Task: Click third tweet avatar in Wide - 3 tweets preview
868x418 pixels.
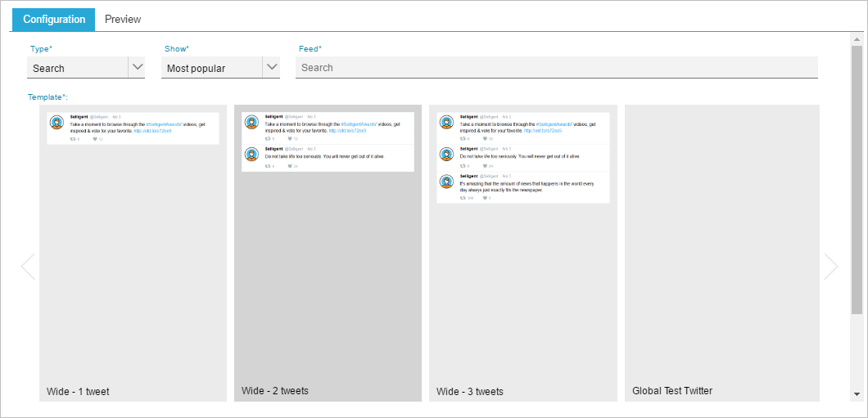Action: [x=447, y=182]
